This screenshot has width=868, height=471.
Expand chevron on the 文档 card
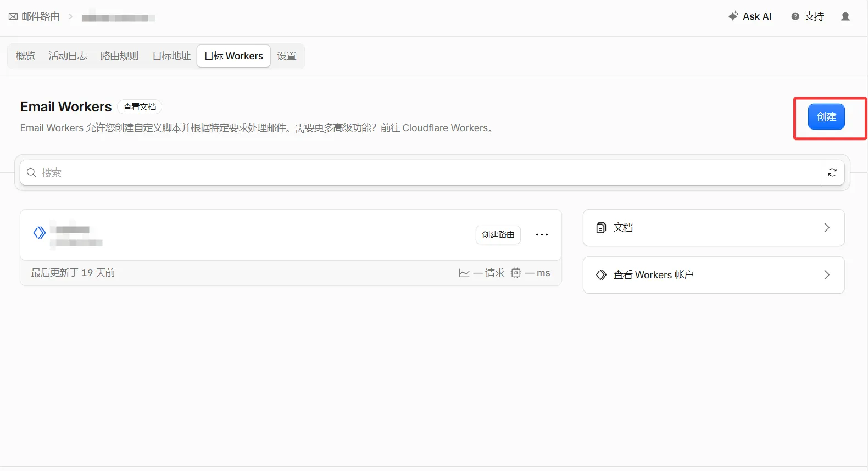pyautogui.click(x=827, y=228)
